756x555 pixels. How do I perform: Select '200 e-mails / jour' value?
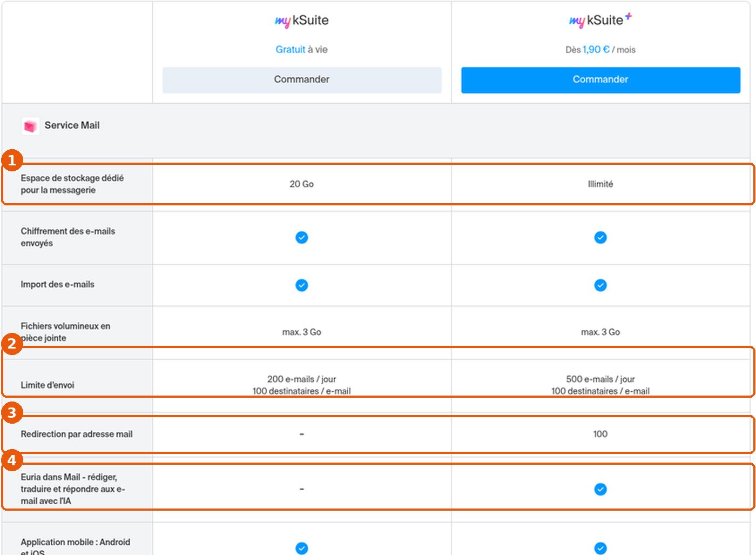(x=302, y=379)
